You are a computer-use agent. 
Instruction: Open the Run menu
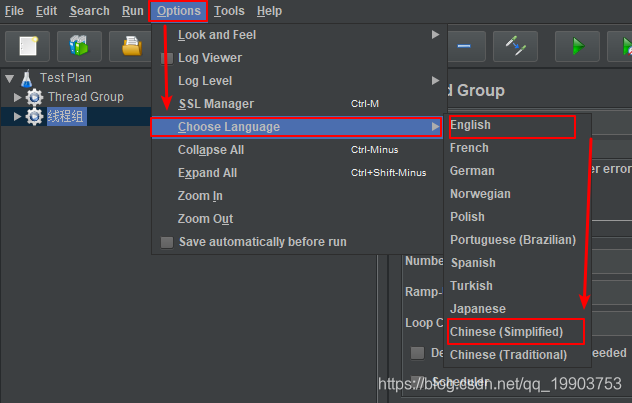133,11
